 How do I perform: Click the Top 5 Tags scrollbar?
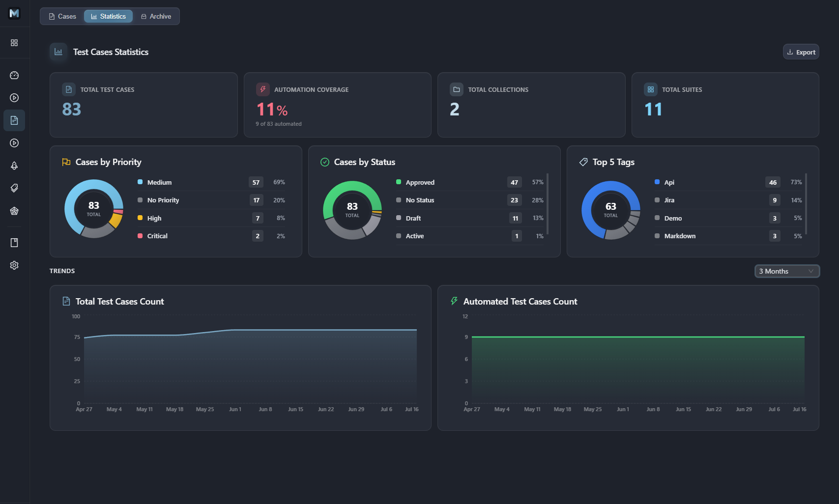click(x=806, y=204)
